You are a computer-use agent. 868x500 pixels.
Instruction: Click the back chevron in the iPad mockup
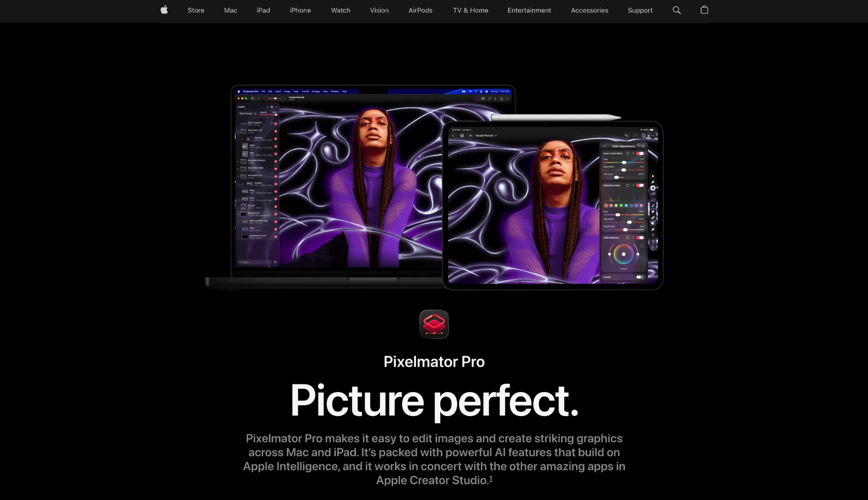point(453,136)
